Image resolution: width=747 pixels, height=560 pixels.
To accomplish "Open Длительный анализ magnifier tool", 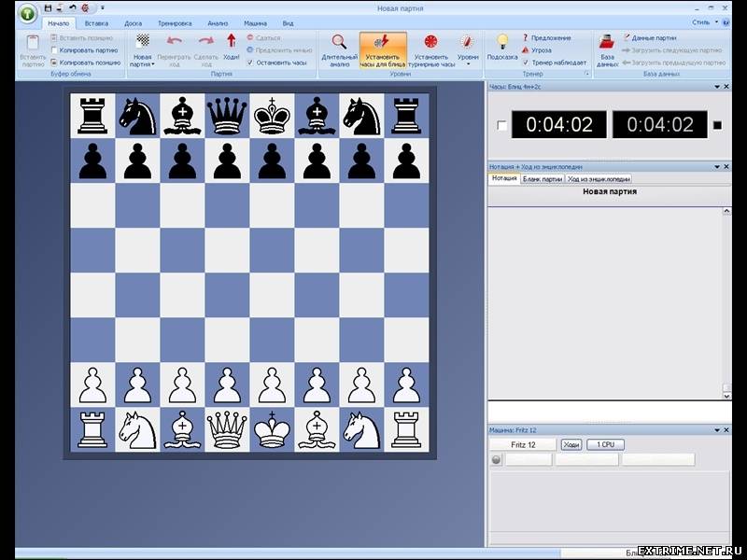I will (x=339, y=43).
